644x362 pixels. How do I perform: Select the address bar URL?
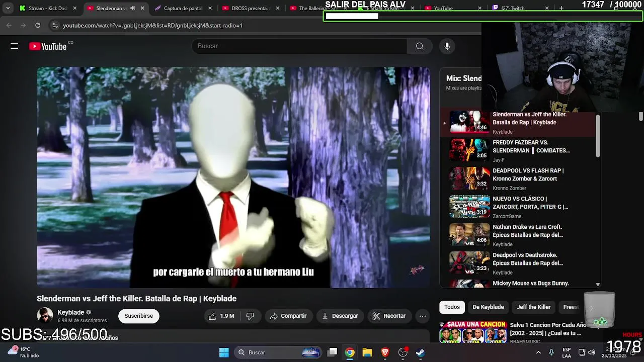[x=153, y=25]
